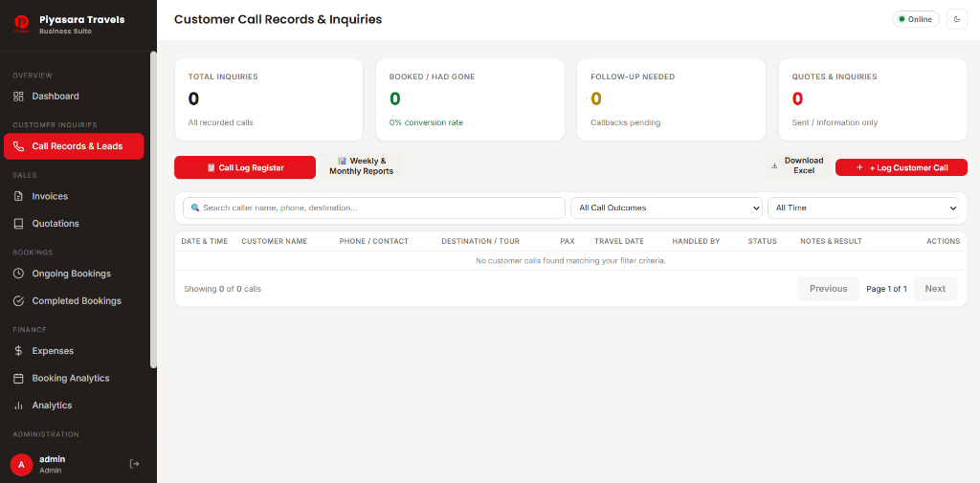Click the plus icon on Log Customer Call
980x483 pixels.
coord(860,167)
